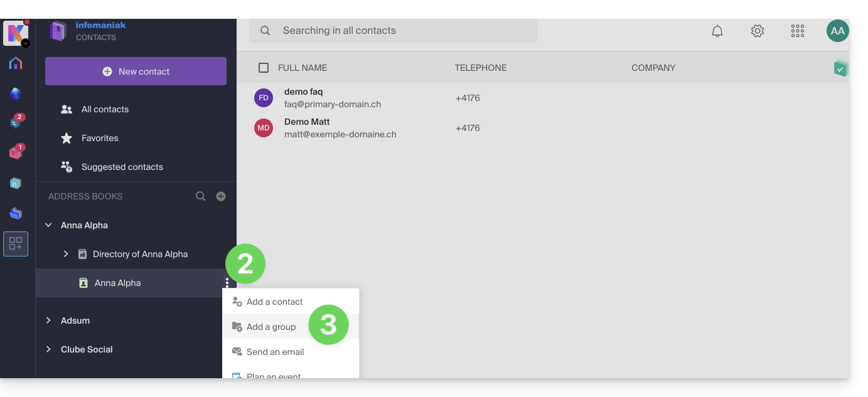Search within address books
The image size is (868, 397).
200,196
